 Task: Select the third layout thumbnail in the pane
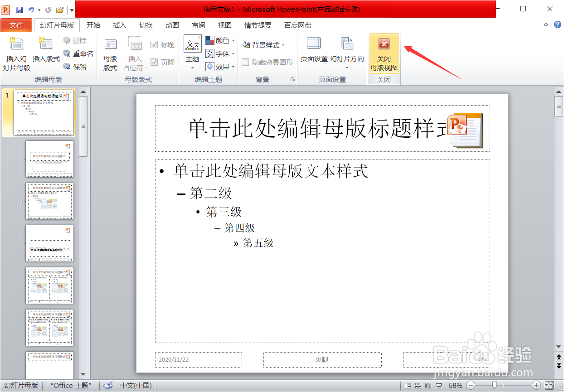[x=49, y=201]
